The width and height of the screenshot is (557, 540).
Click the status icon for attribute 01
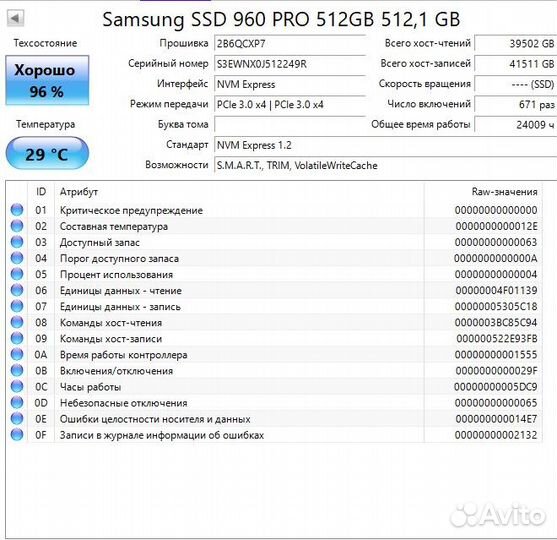coord(17,210)
